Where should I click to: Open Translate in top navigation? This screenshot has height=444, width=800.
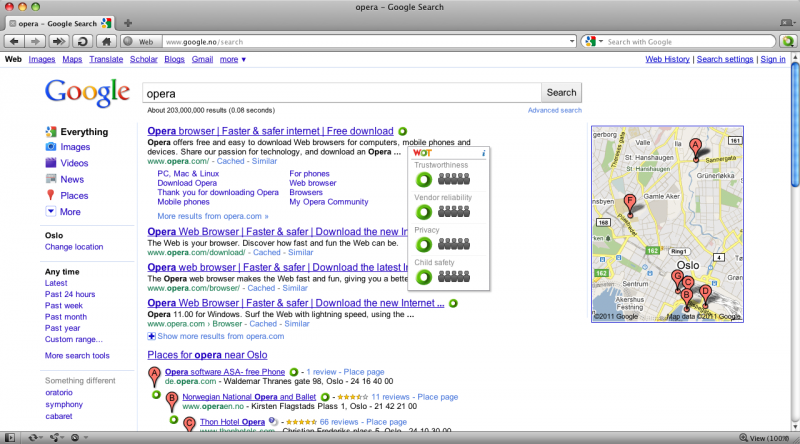click(x=106, y=59)
